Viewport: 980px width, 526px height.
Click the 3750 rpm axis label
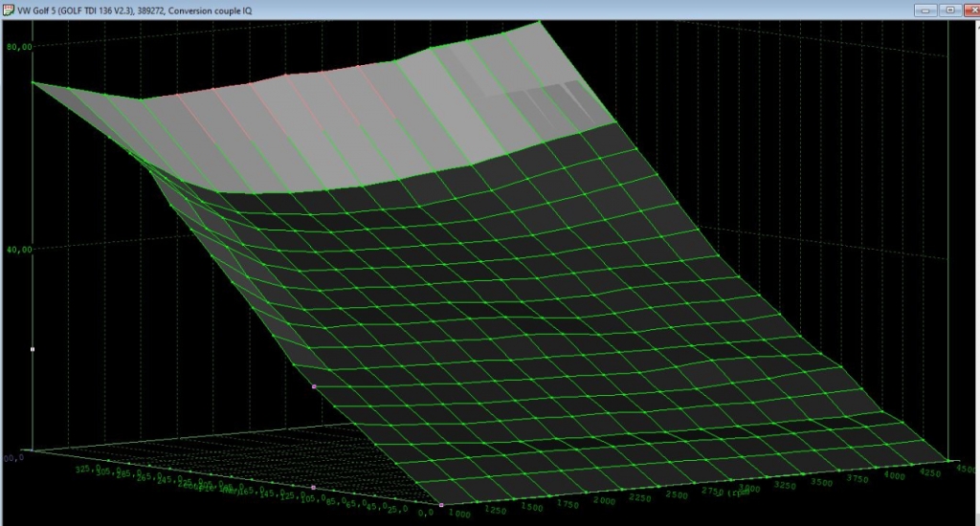pos(857,479)
